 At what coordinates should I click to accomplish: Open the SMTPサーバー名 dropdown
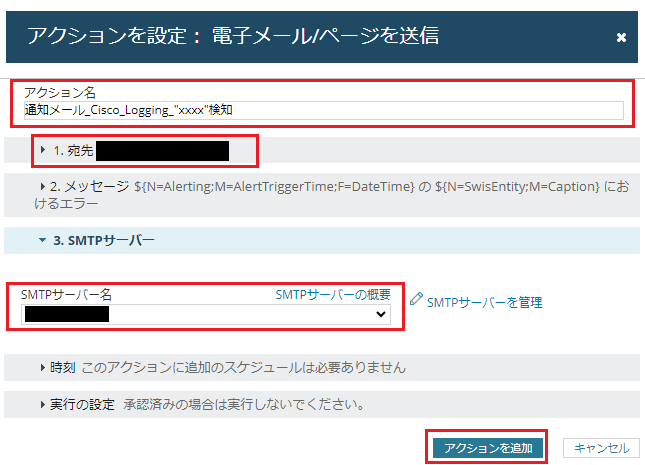tap(206, 314)
